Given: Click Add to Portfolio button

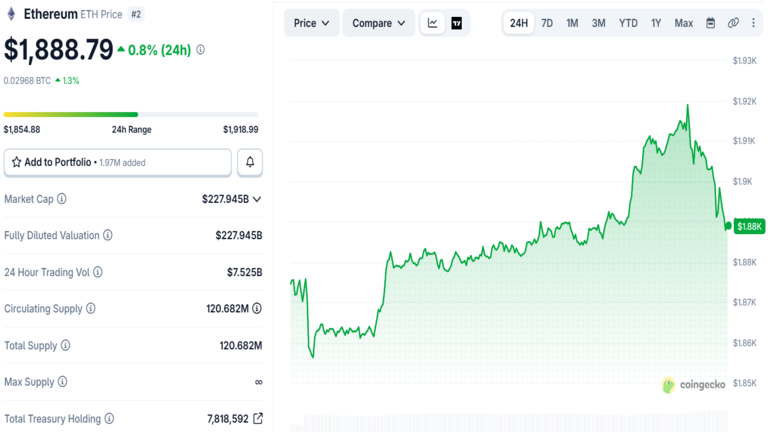Looking at the screenshot, I should click(x=118, y=162).
